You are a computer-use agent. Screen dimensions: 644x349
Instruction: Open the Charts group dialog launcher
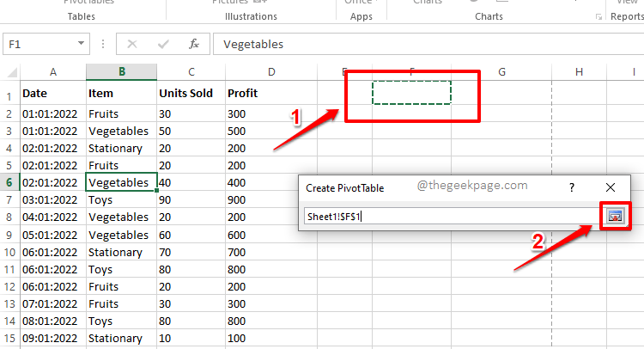click(598, 16)
